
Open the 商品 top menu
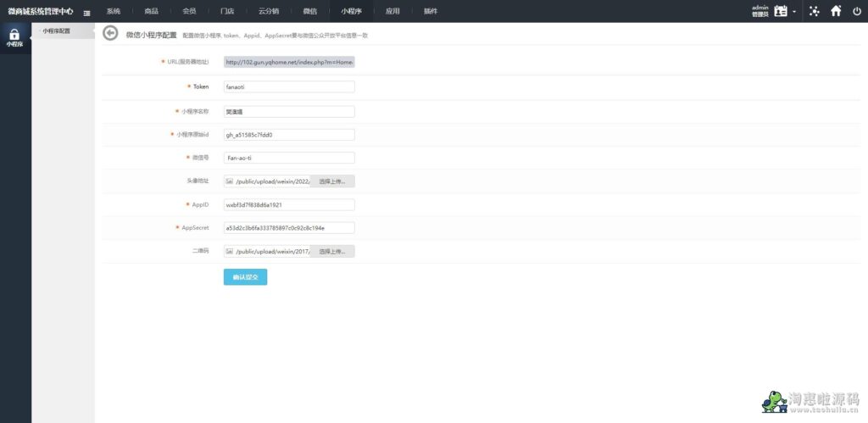[151, 11]
